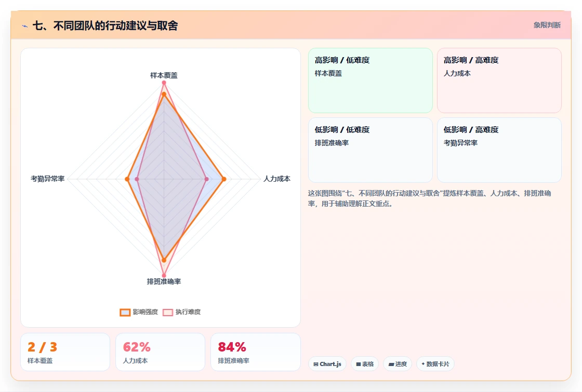Click the 进度 tag chip

click(x=398, y=364)
